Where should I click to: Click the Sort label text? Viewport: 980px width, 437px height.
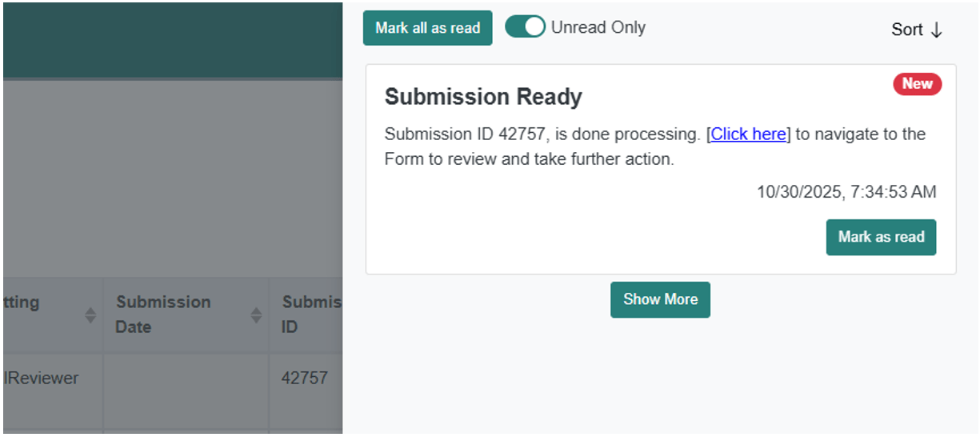[907, 30]
